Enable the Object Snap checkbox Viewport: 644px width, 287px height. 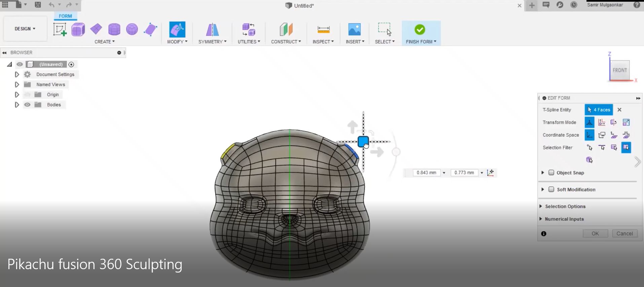coord(551,173)
